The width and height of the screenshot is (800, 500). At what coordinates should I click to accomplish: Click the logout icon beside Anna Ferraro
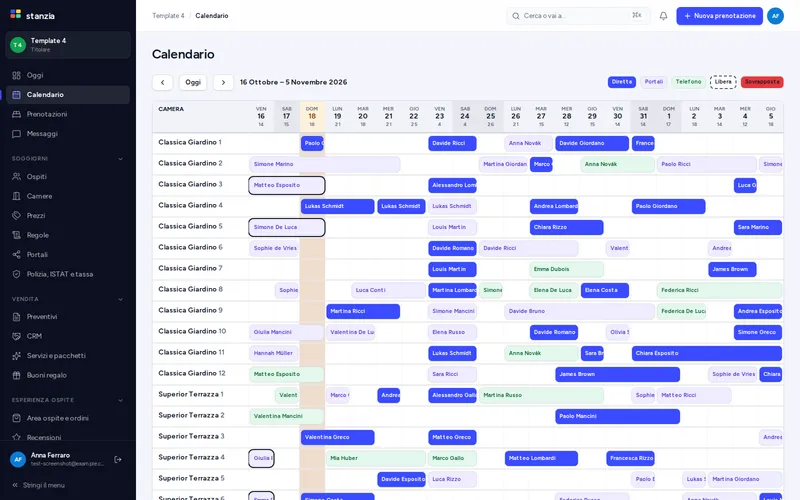click(x=118, y=460)
